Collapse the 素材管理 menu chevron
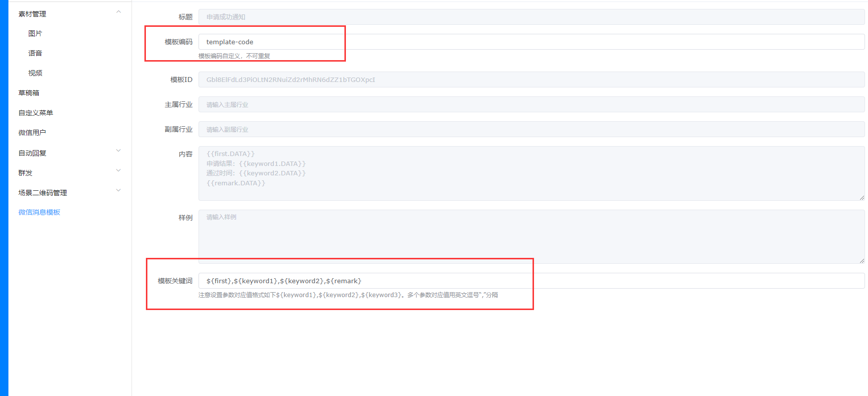The image size is (868, 396). (118, 12)
